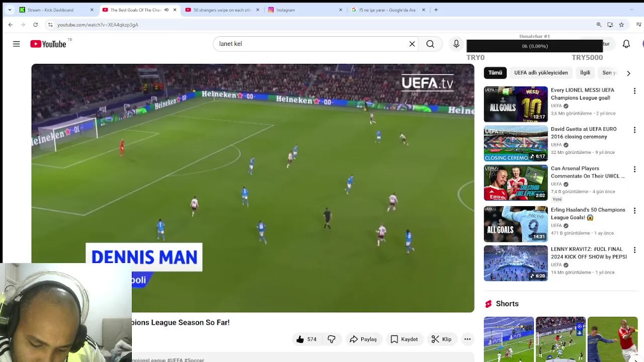644x362 pixels.
Task: Open the YouTube hamburger guide menu
Action: pos(16,44)
